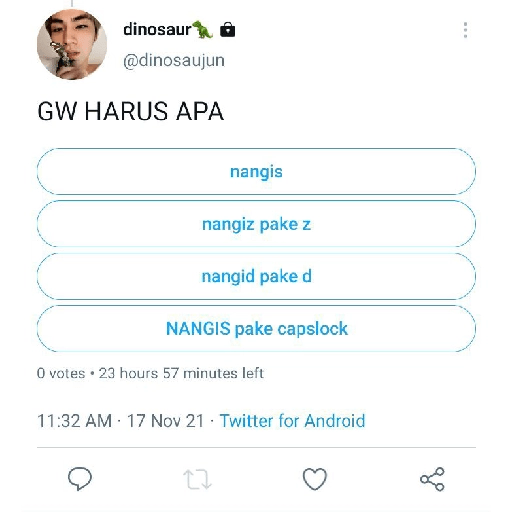This screenshot has height=512, width=512.
Task: Click the 'GW HARUS APA' tweet text
Action: click(x=130, y=111)
